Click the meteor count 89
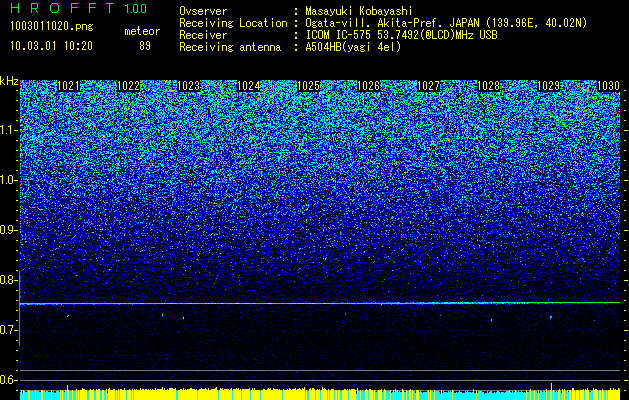The width and height of the screenshot is (629, 400). (x=145, y=46)
